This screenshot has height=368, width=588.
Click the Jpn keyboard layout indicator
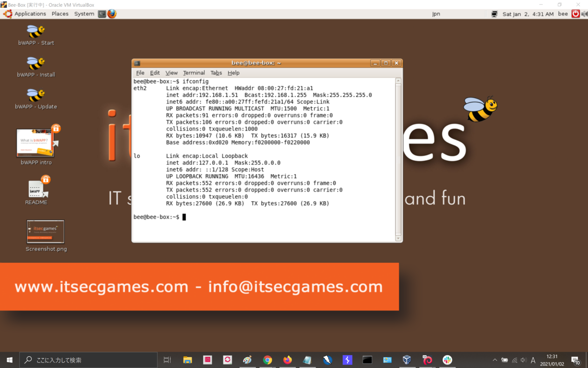click(x=436, y=14)
